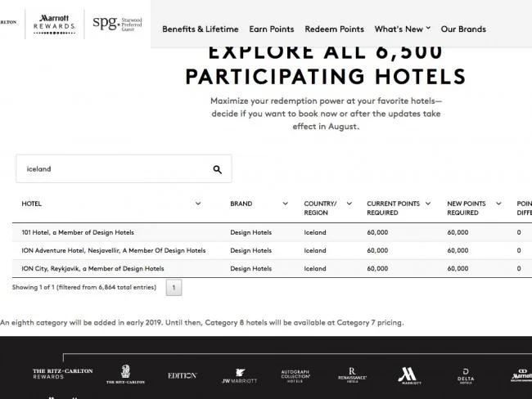The height and width of the screenshot is (399, 532).
Task: Open The Ritz-Carlton Rewards footer logo
Action: point(62,373)
